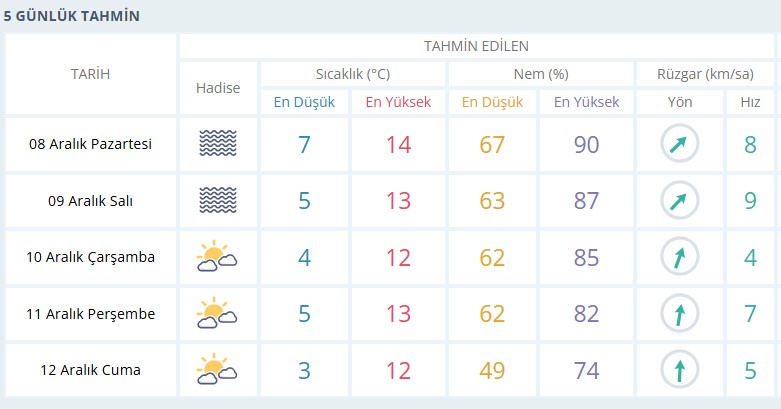This screenshot has width=781, height=409.
Task: Click the Rüzgar (km/sa) header
Action: pos(705,74)
